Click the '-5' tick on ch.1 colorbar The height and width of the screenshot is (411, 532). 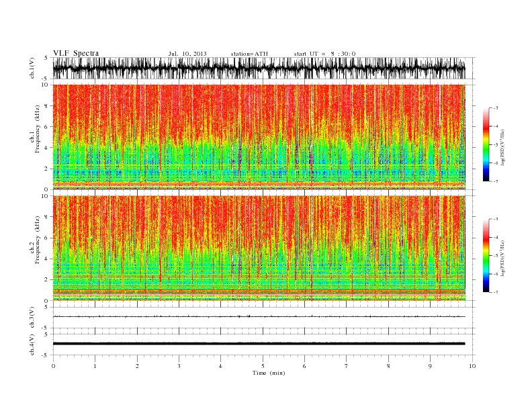495,145
